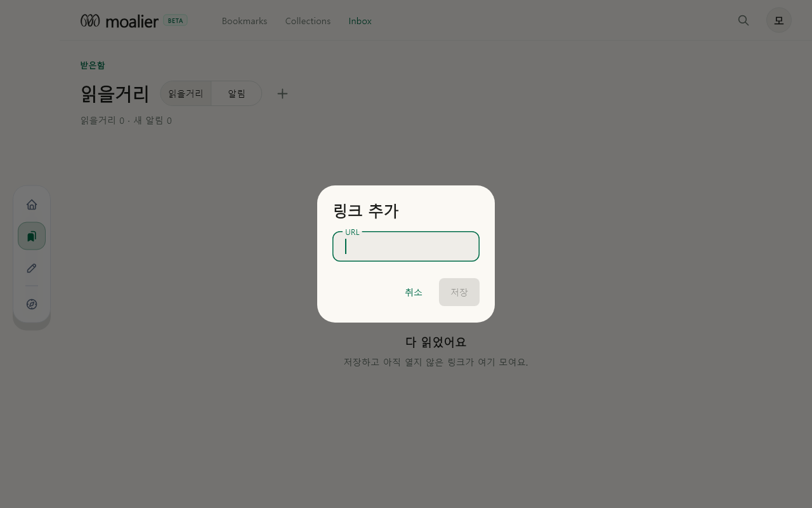
Task: Open the Collections nav item
Action: click(308, 21)
